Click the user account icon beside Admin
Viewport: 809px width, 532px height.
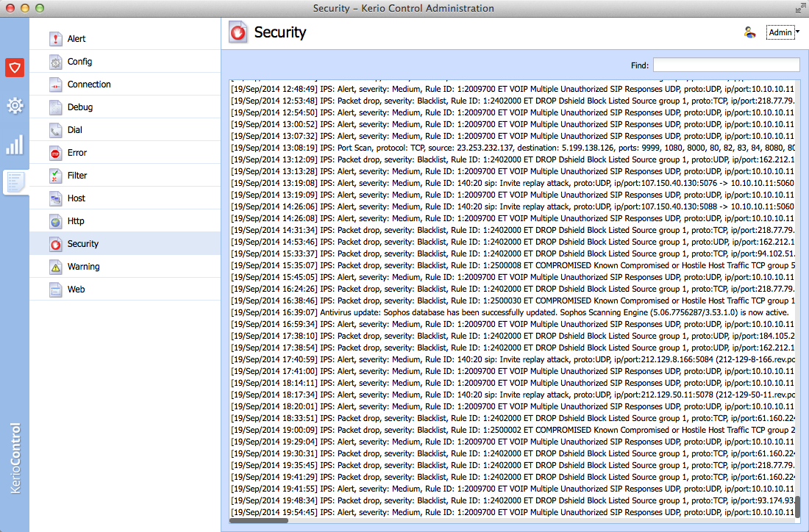click(749, 32)
